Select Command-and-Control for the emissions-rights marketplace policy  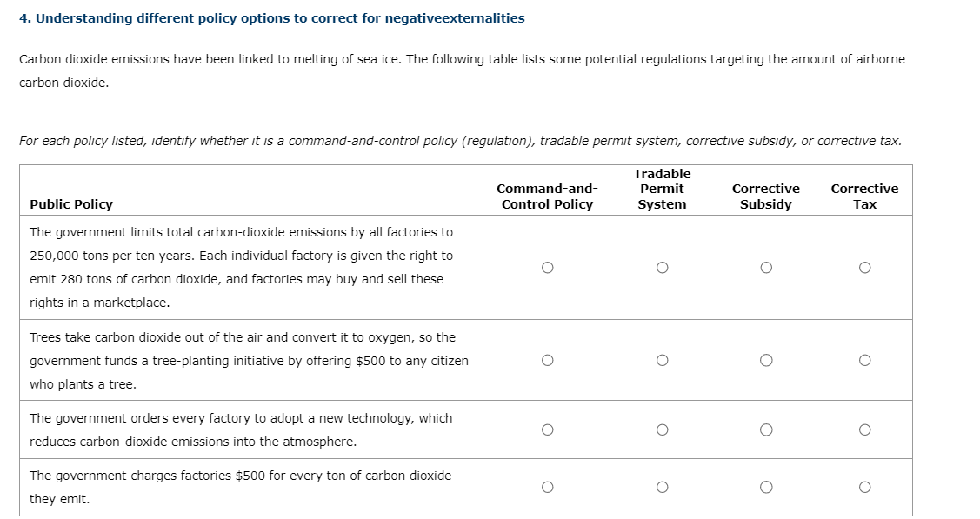[x=547, y=268]
